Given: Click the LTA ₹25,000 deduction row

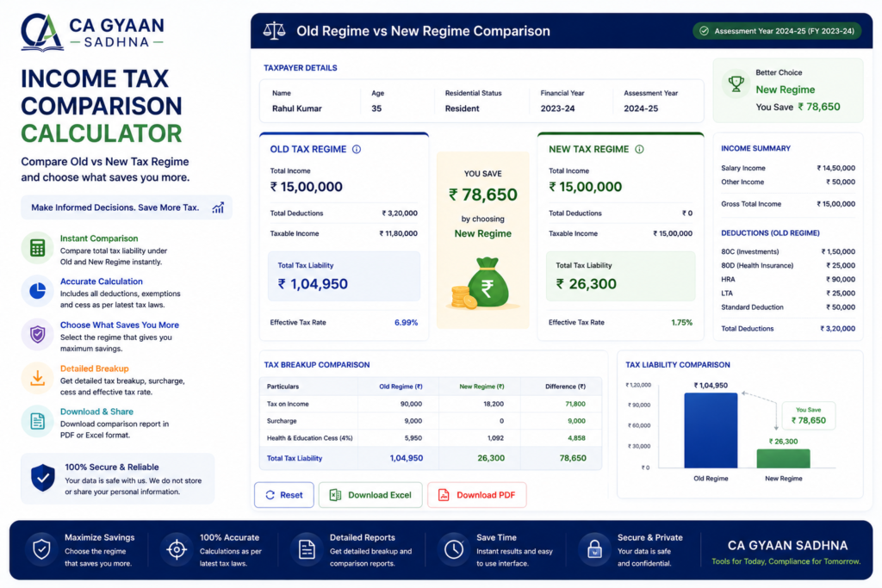Looking at the screenshot, I should point(788,294).
